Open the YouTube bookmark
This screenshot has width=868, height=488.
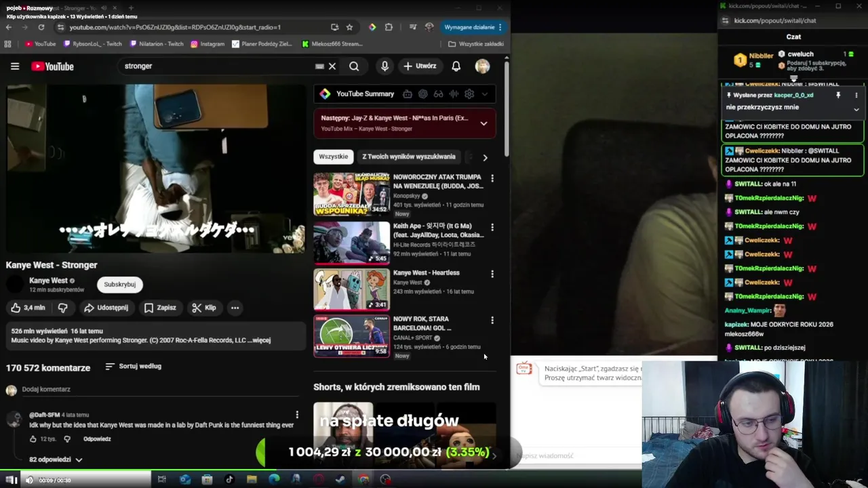(x=41, y=44)
